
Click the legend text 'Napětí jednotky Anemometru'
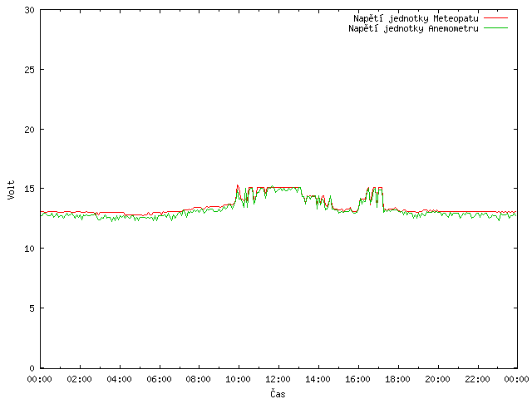pyautogui.click(x=413, y=28)
